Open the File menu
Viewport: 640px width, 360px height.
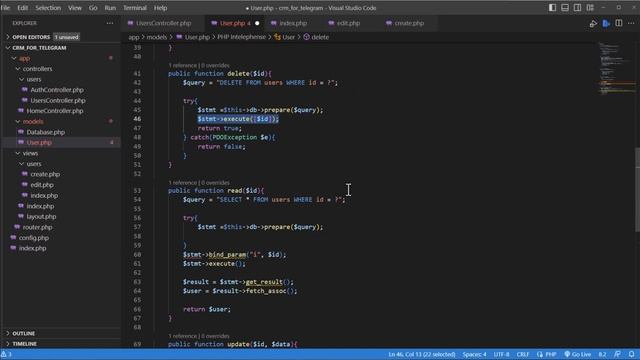click(5, 8)
